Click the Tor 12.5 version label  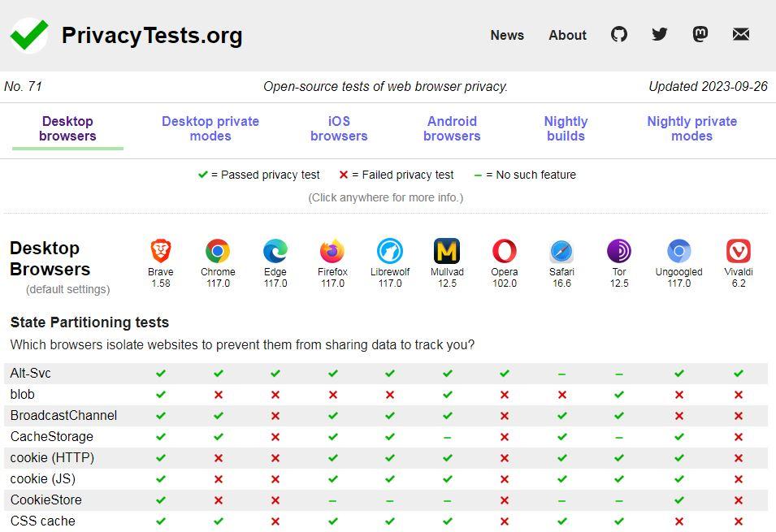pos(619,283)
